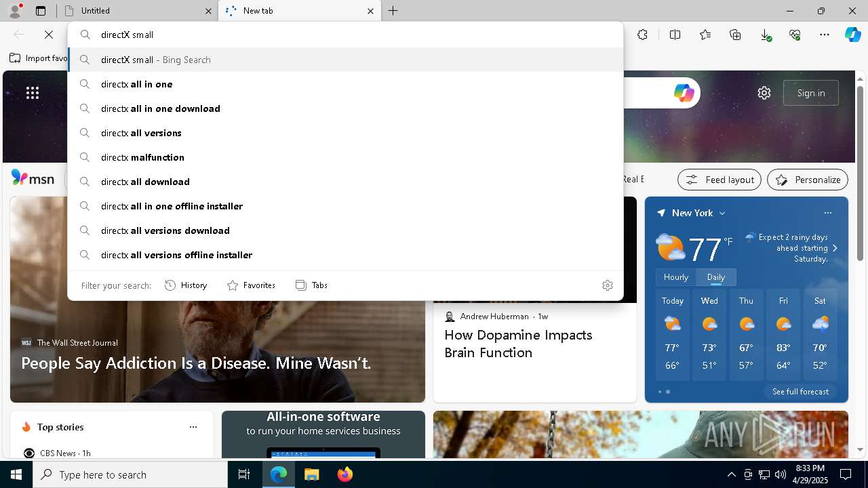Open Collections icon
This screenshot has width=868, height=488.
point(735,35)
